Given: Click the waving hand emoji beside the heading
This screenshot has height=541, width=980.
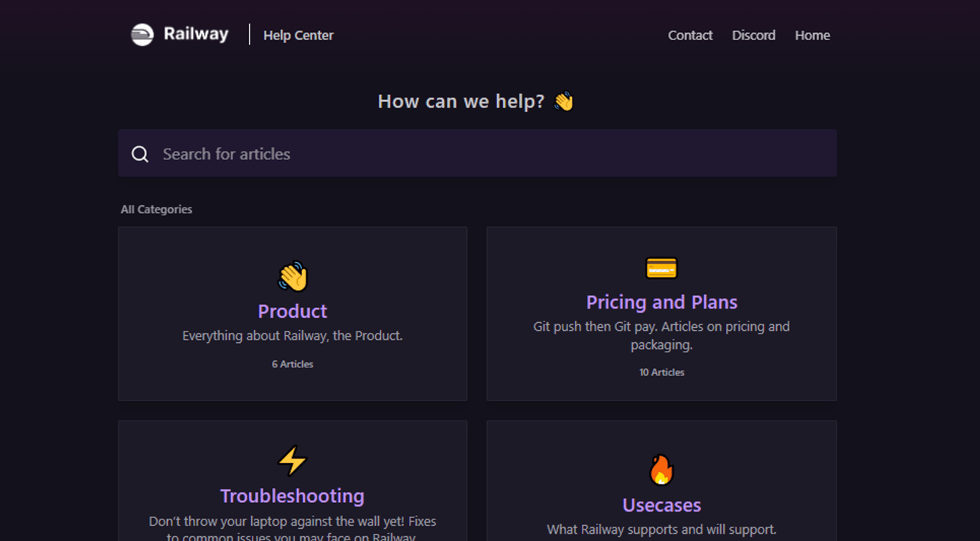Looking at the screenshot, I should pos(564,101).
